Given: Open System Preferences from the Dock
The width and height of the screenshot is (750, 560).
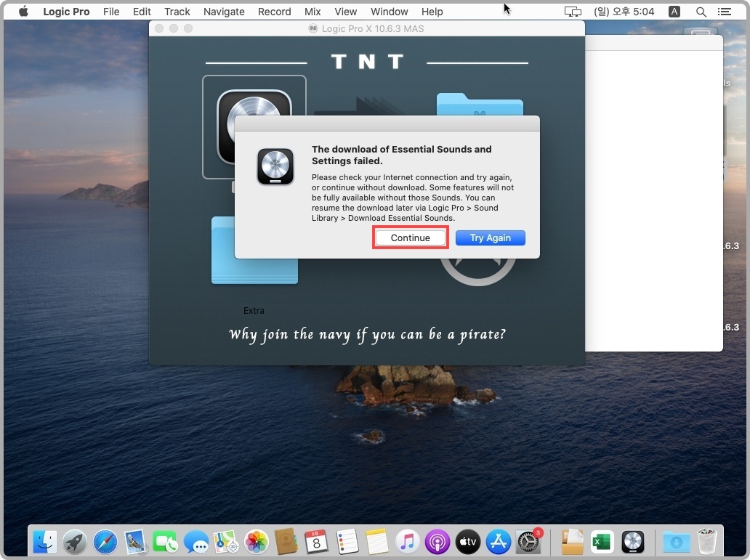Looking at the screenshot, I should (x=528, y=542).
